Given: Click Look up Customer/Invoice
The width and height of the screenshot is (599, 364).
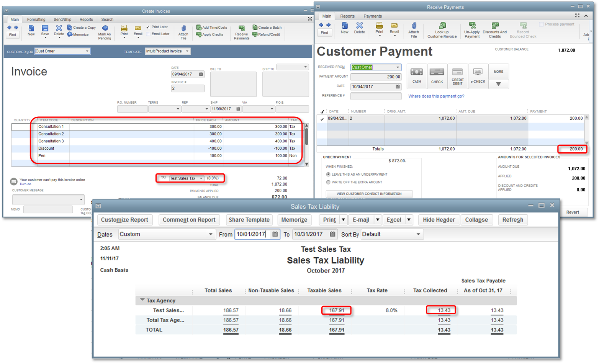Looking at the screenshot, I should click(x=442, y=30).
